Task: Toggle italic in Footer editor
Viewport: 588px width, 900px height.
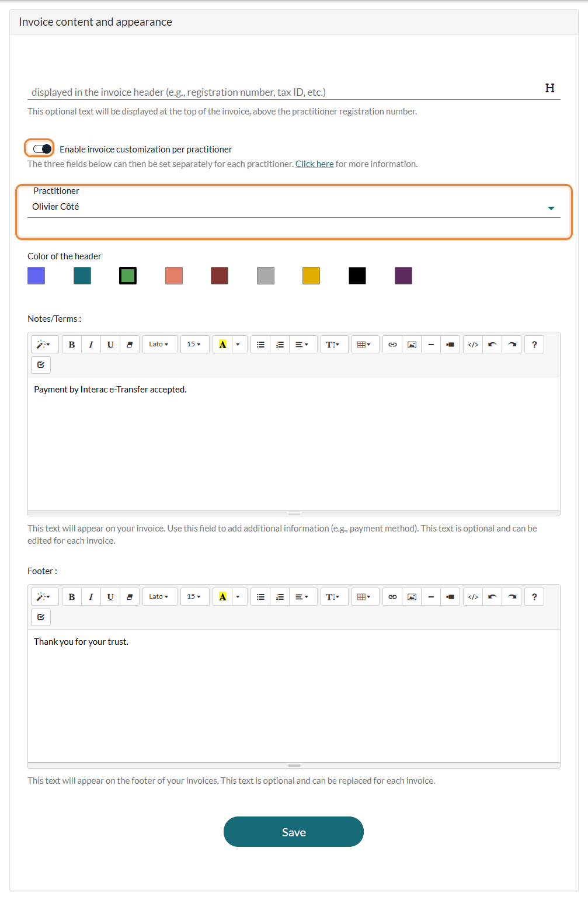Action: [91, 597]
